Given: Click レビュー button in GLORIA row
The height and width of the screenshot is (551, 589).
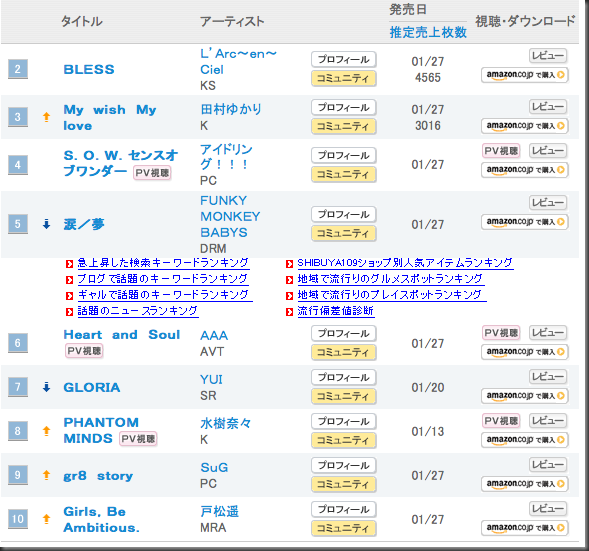Looking at the screenshot, I should click(548, 376).
